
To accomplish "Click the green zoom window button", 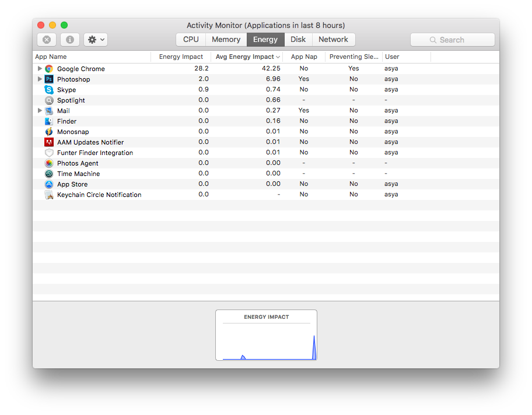I will [64, 25].
